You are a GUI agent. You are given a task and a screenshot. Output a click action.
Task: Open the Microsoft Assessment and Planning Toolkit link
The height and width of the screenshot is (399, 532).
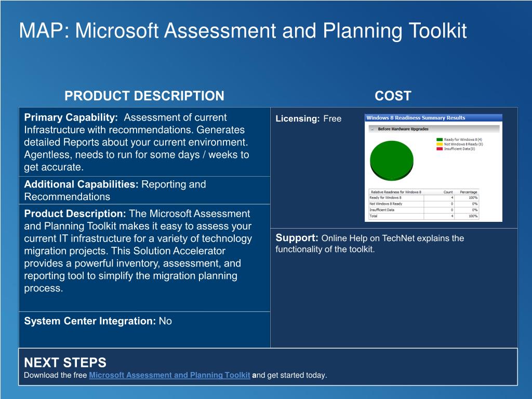[x=169, y=375]
